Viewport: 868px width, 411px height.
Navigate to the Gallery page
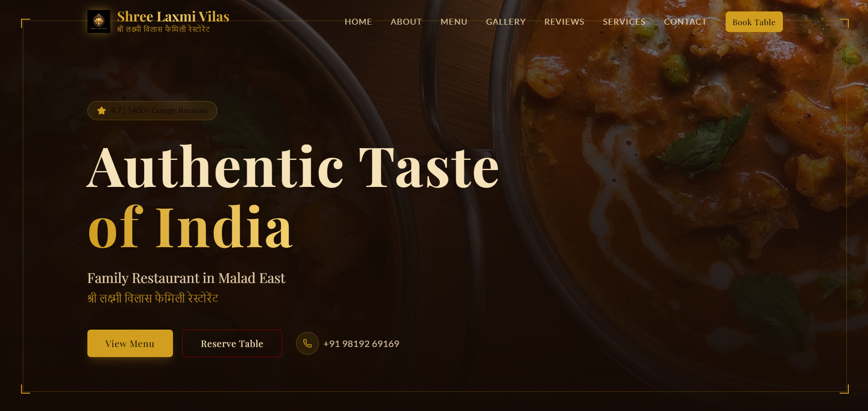[x=506, y=21]
